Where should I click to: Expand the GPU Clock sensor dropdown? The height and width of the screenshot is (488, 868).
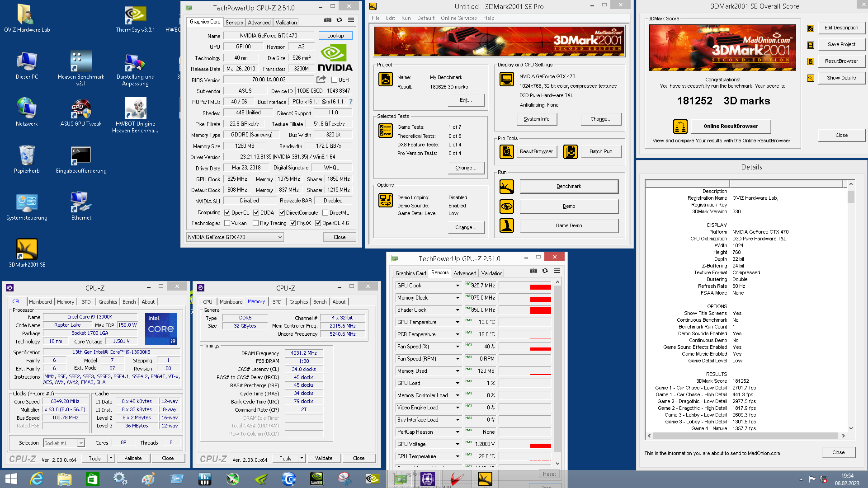coord(458,286)
